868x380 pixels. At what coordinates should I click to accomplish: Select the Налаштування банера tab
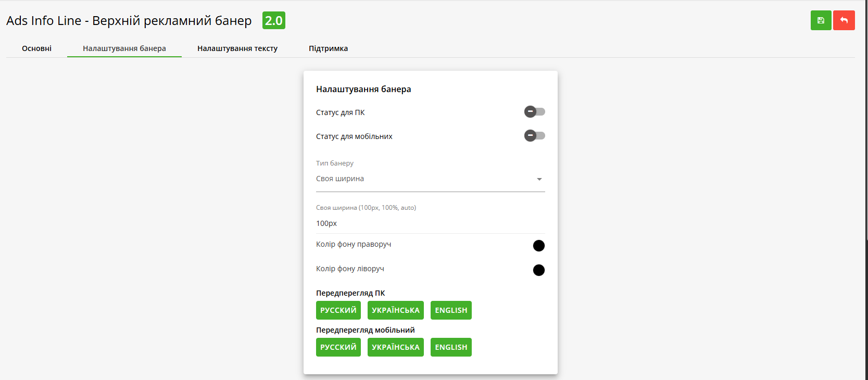124,48
